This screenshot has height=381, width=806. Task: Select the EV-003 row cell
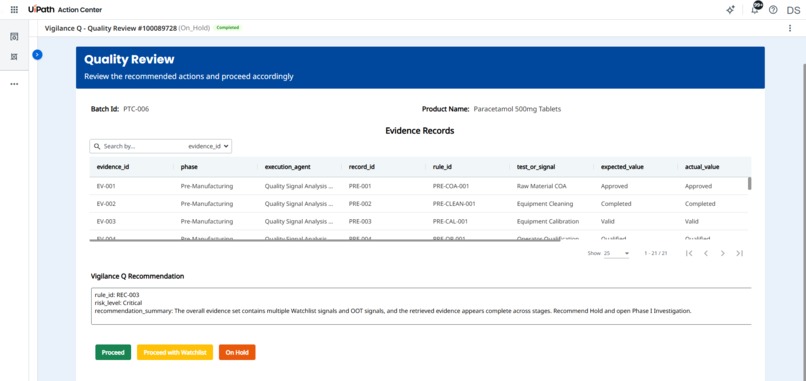tap(106, 221)
